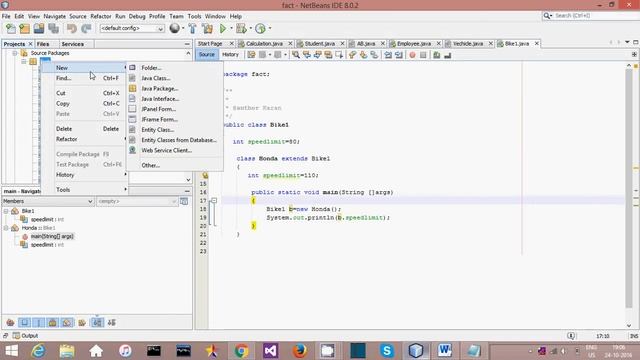Open the Refactor menu in menu bar
Screen dimensions: 640x360
(101, 16)
